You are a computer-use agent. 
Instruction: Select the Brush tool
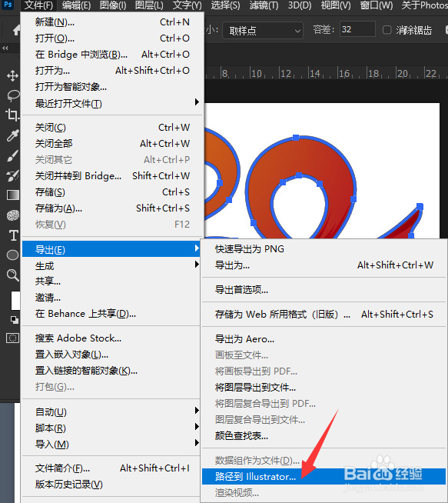point(12,156)
